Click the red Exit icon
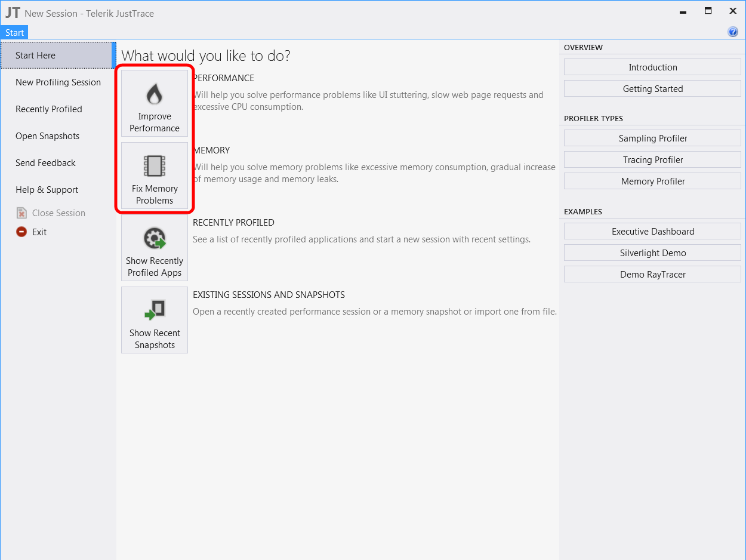 point(21,232)
